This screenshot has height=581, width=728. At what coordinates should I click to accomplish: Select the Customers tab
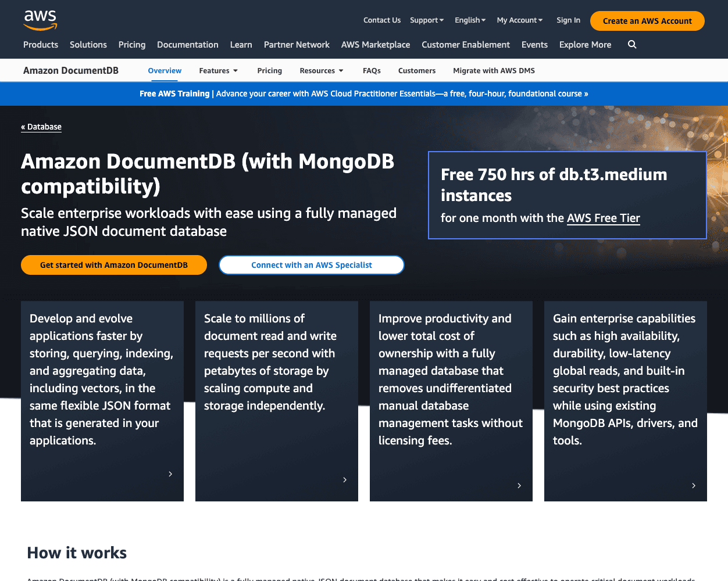point(417,71)
